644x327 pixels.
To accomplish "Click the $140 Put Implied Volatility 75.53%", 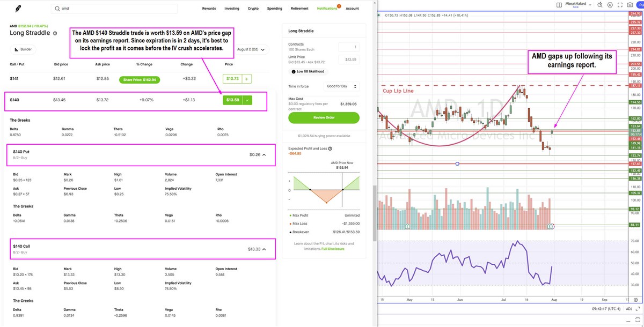I will [x=172, y=194].
